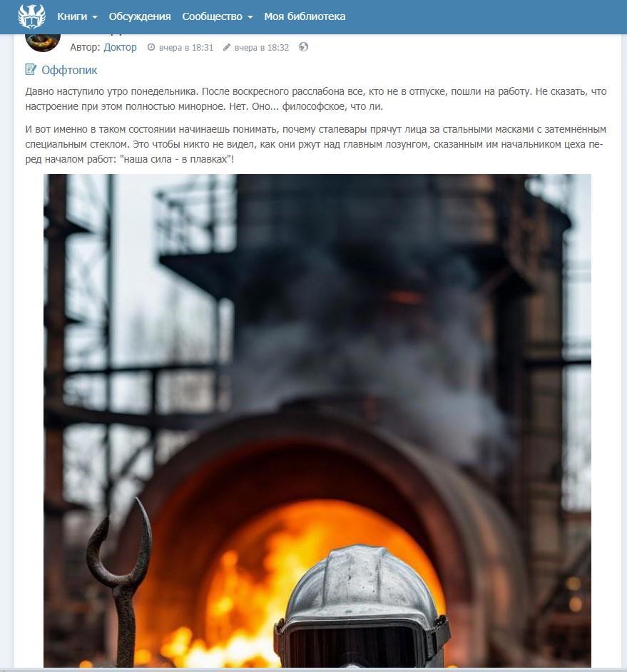Click the Оффтопик notepad icon
627x672 pixels.
(x=31, y=69)
